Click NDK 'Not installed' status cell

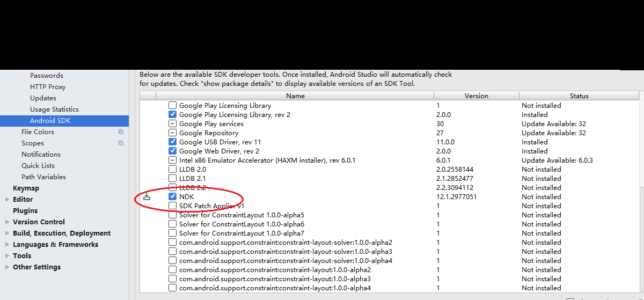541,197
